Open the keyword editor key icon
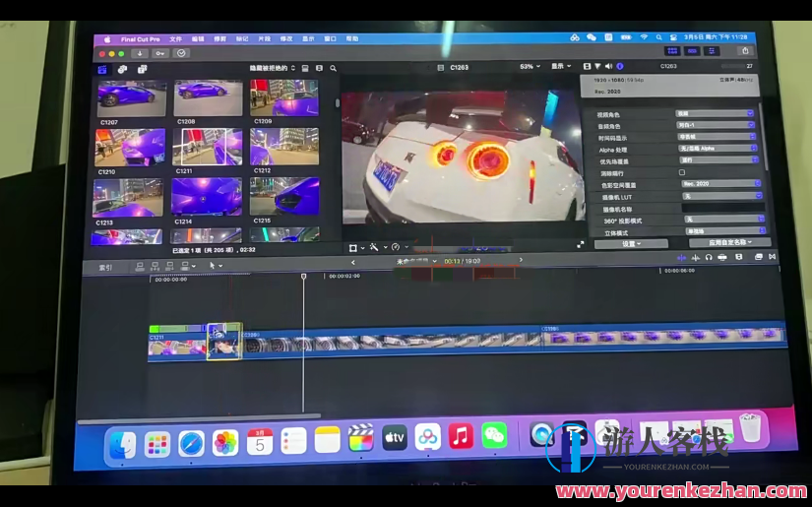The width and height of the screenshot is (812, 507). pos(160,53)
